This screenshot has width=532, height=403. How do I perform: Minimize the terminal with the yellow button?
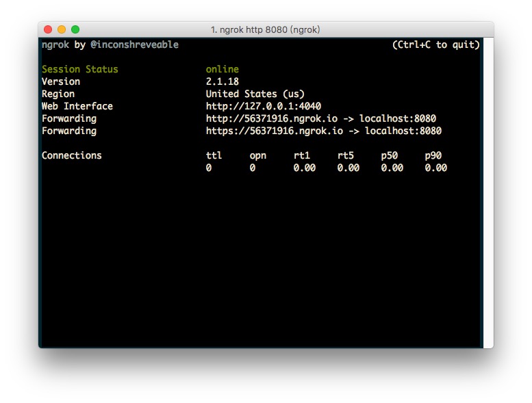point(62,29)
